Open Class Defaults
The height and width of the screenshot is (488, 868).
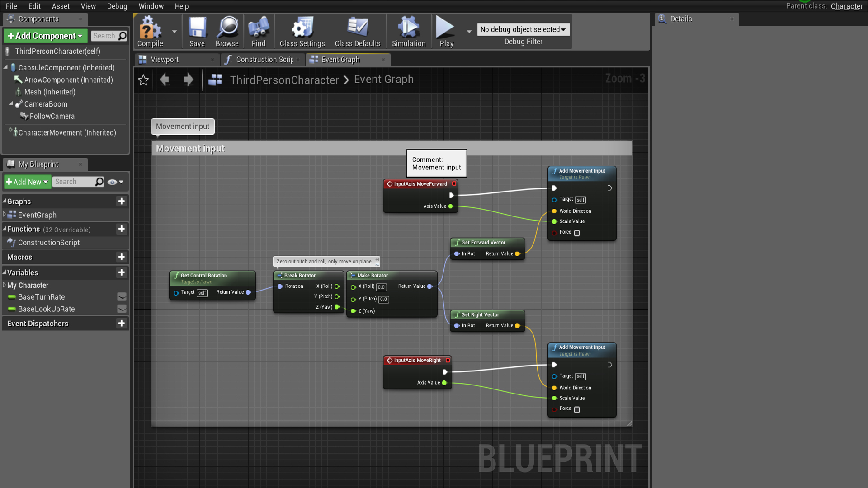click(x=357, y=31)
